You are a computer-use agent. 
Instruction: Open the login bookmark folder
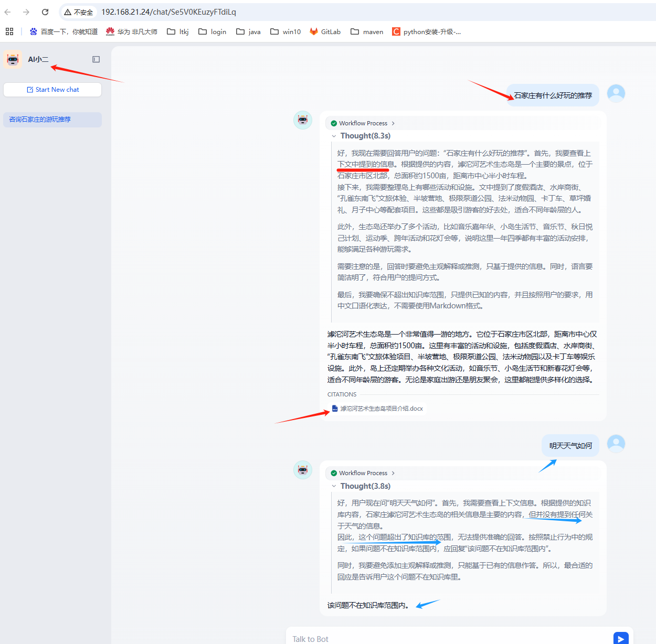pyautogui.click(x=213, y=31)
